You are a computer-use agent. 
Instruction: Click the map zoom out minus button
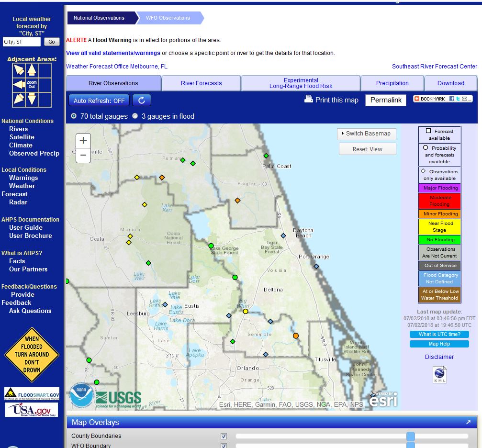[x=83, y=155]
